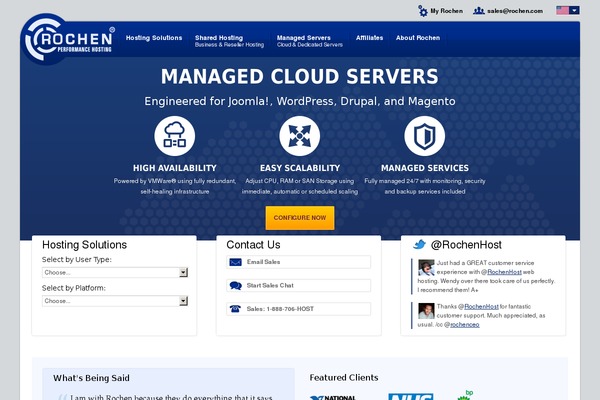This screenshot has height=400, width=600.
Task: Click the Managed Services heading
Action: pos(425,168)
